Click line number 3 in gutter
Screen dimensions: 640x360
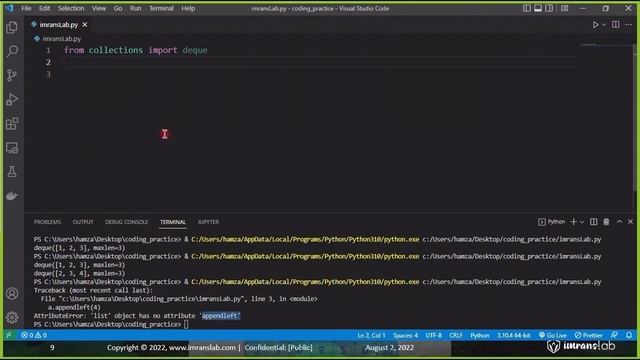(x=49, y=74)
